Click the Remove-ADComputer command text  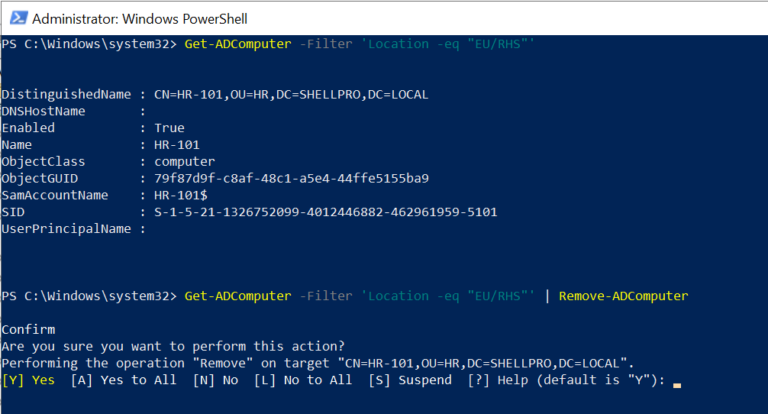tap(623, 296)
